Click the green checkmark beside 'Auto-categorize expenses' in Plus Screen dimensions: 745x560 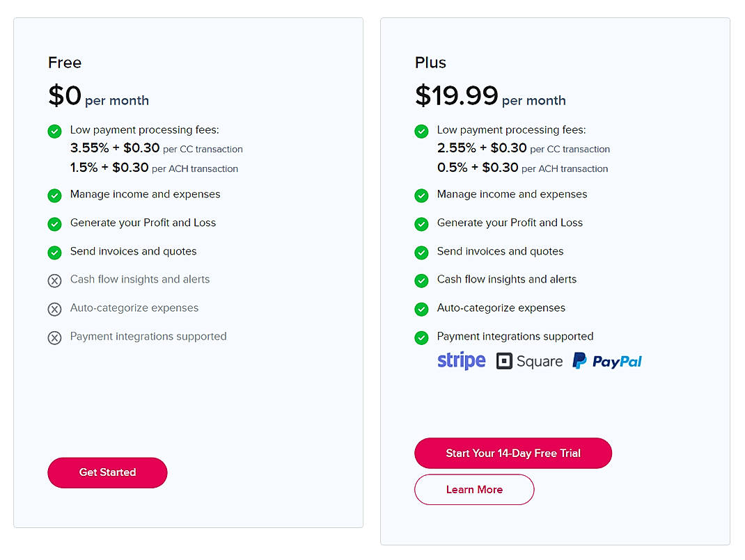click(421, 309)
